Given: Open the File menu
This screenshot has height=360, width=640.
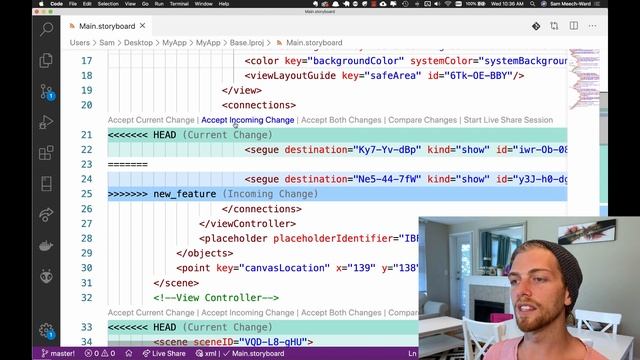Looking at the screenshot, I should point(73,4).
